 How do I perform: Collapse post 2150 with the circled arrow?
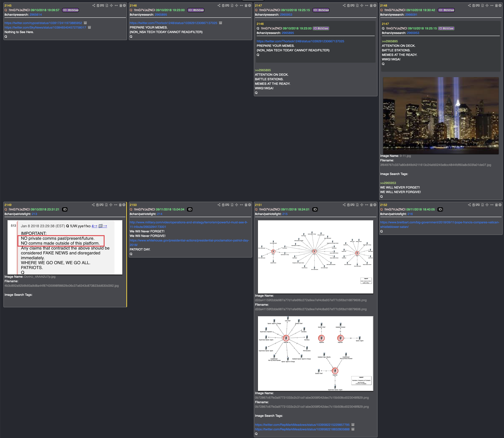[250, 205]
